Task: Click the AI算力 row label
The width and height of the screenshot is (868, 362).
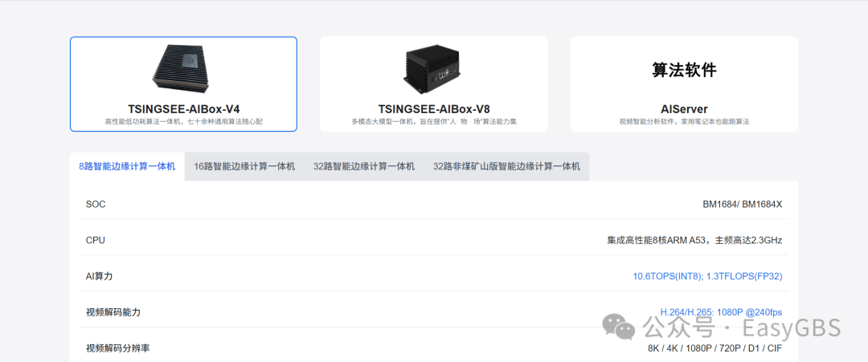Action: click(x=99, y=276)
